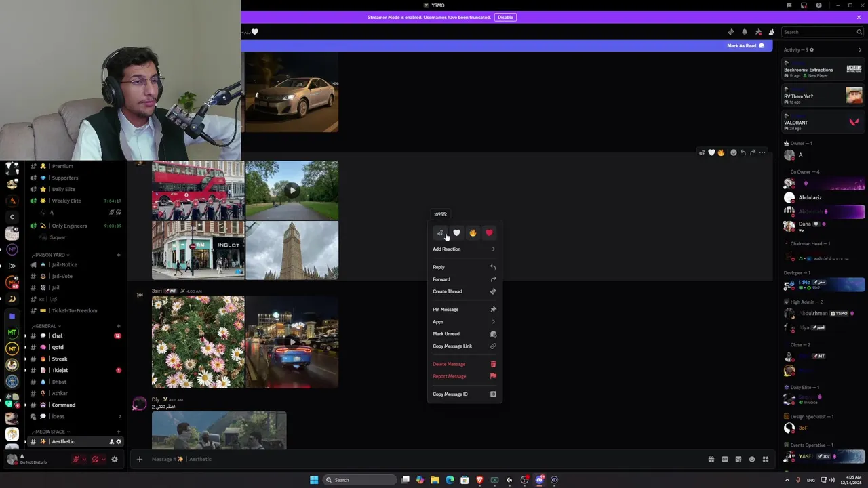
Task: Click the more options dots on message hover bar
Action: click(x=762, y=152)
